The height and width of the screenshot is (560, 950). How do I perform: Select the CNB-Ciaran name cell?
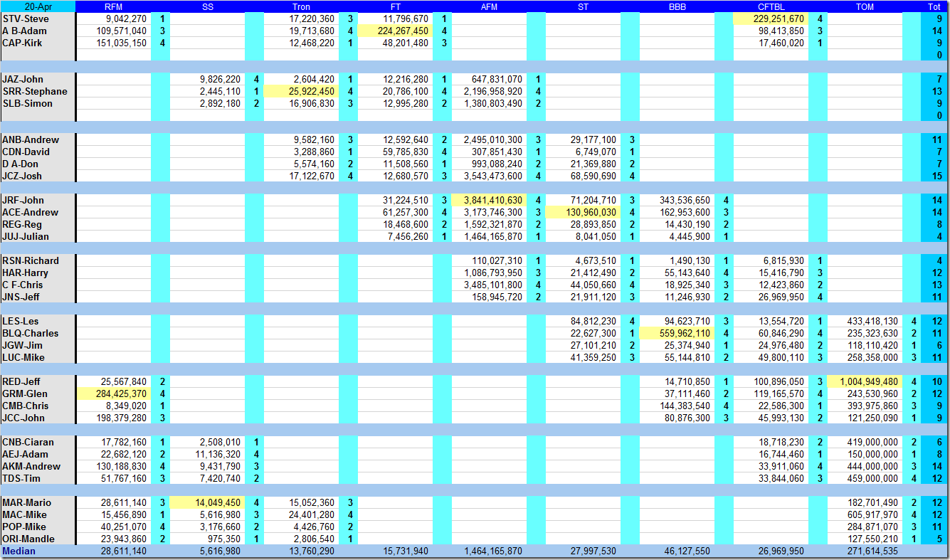coord(38,442)
